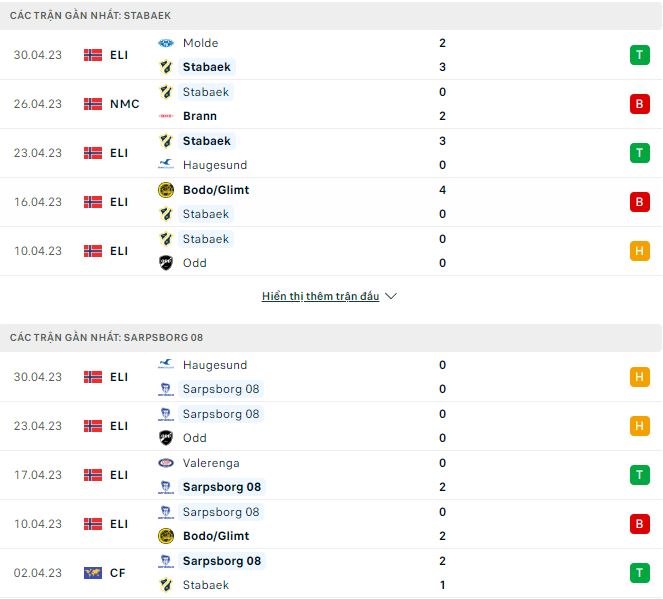Screen dimensions: 663x599
Task: Click Odd's crest in the 10.04.23 match
Action: pyautogui.click(x=166, y=263)
